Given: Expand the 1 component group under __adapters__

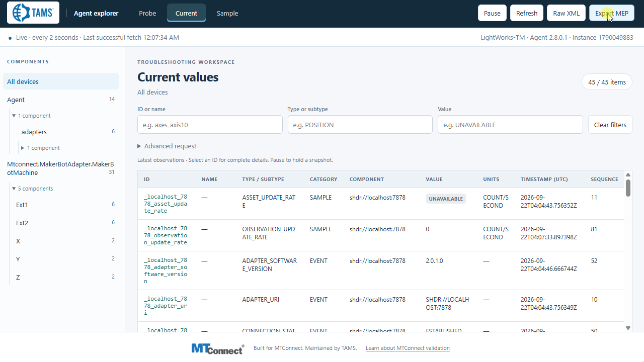Looking at the screenshot, I should [x=41, y=148].
